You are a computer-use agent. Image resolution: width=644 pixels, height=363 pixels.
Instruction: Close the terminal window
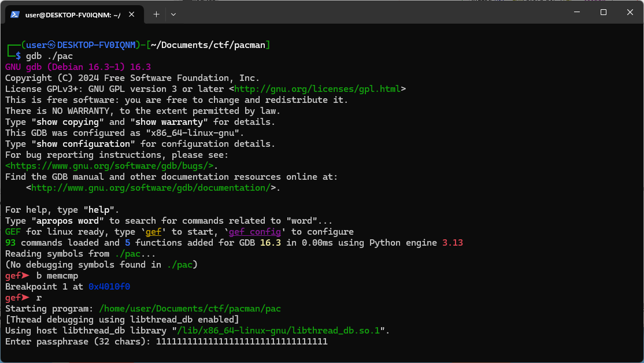(630, 12)
